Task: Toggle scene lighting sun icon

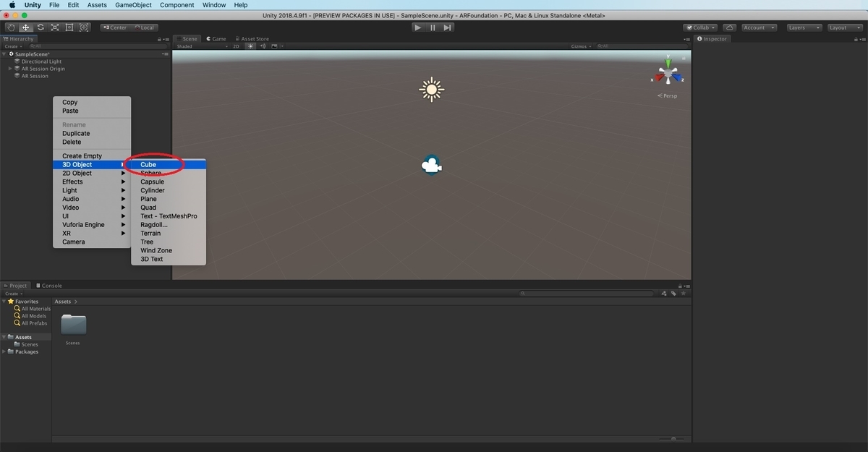Action: pos(251,46)
